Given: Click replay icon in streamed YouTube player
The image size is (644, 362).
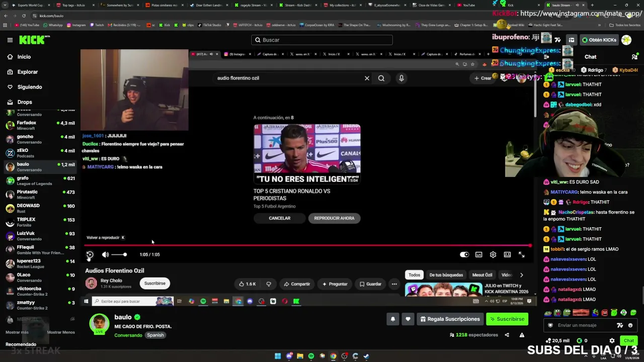Looking at the screenshot, I should point(90,255).
